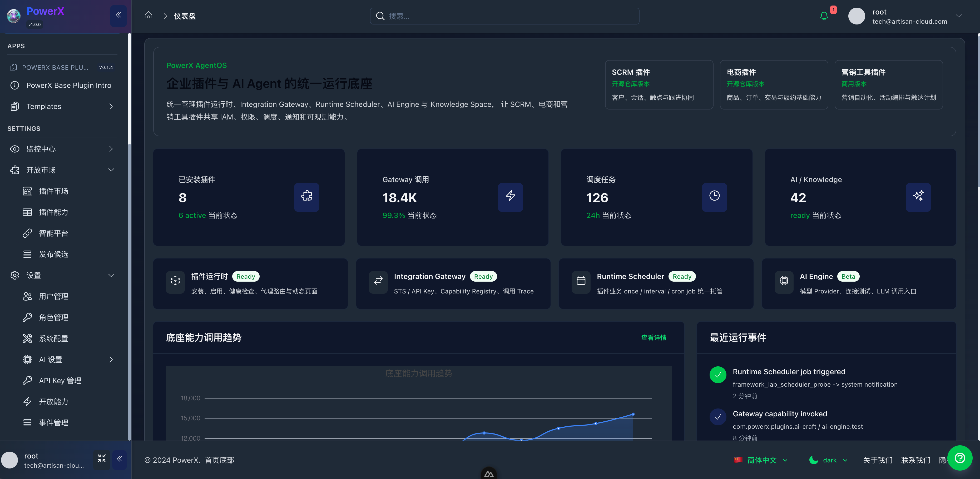This screenshot has height=479, width=980.
Task: Click the Ready badge on Integration Gateway
Action: 483,276
